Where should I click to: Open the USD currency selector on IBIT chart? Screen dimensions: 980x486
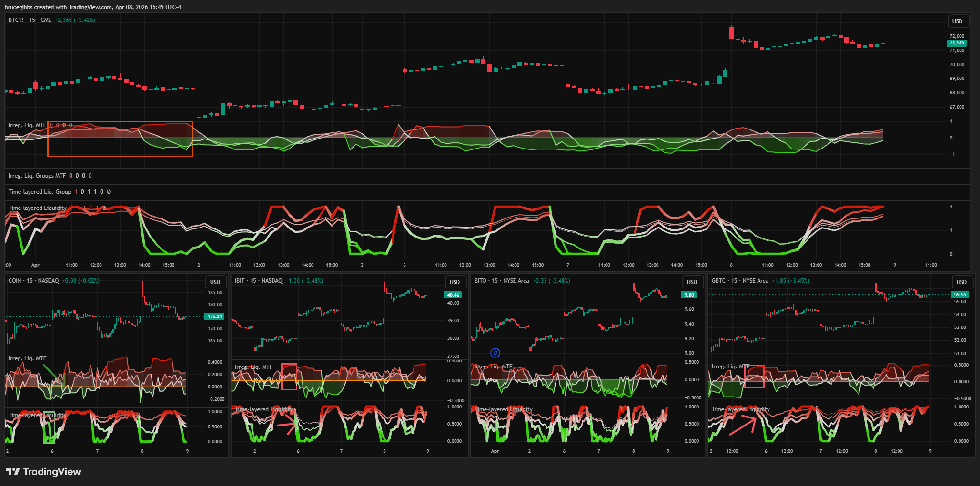click(455, 282)
